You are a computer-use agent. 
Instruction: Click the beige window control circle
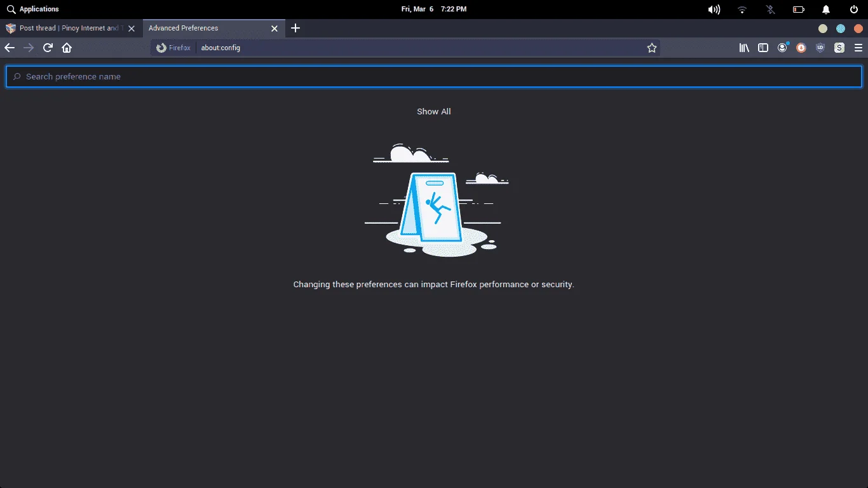coord(823,29)
